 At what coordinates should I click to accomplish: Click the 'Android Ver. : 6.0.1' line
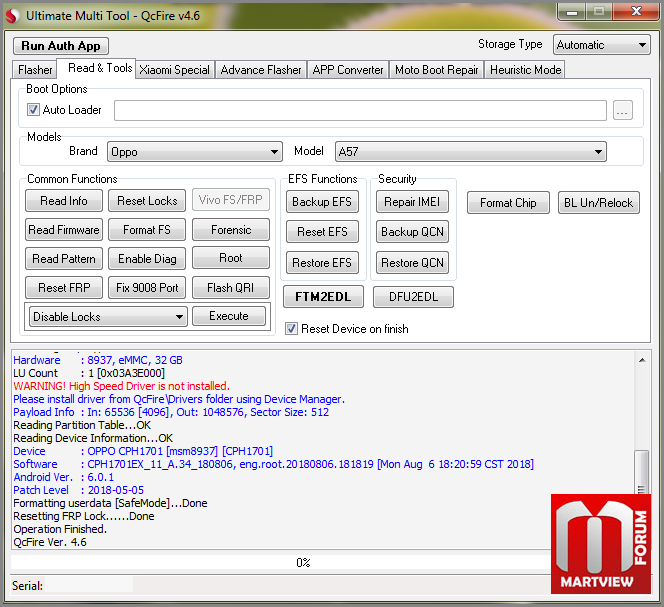64,477
